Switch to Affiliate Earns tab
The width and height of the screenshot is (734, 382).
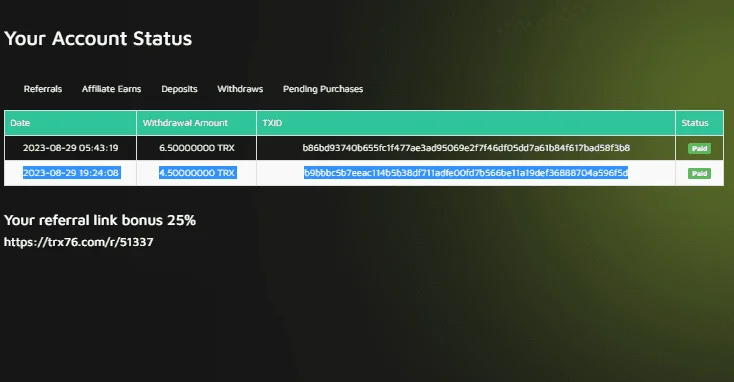(111, 89)
